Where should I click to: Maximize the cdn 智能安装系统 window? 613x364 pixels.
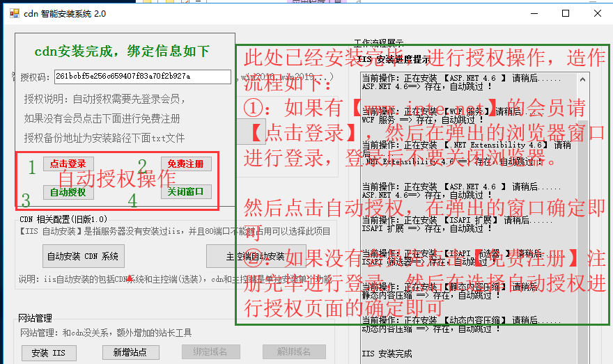[565, 13]
